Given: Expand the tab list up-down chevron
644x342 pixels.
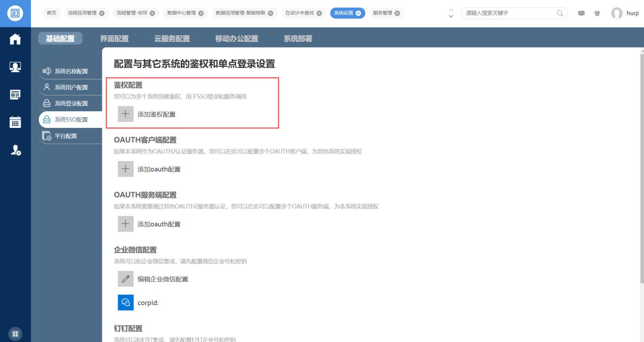Looking at the screenshot, I should 451,13.
